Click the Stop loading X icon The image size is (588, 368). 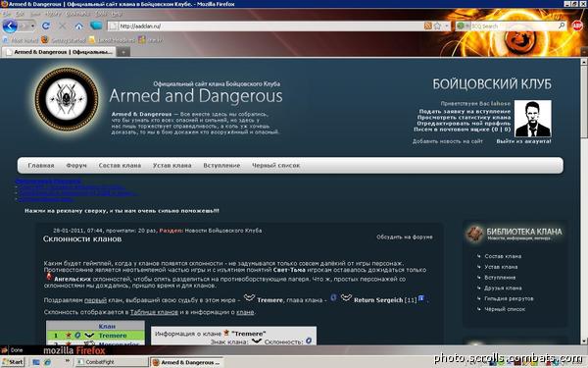click(x=63, y=26)
